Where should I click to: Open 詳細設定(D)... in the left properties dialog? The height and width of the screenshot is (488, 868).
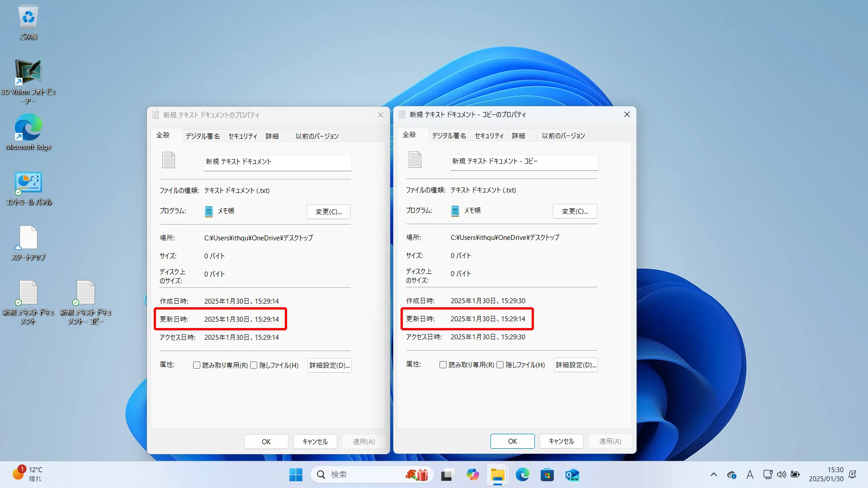pos(330,365)
